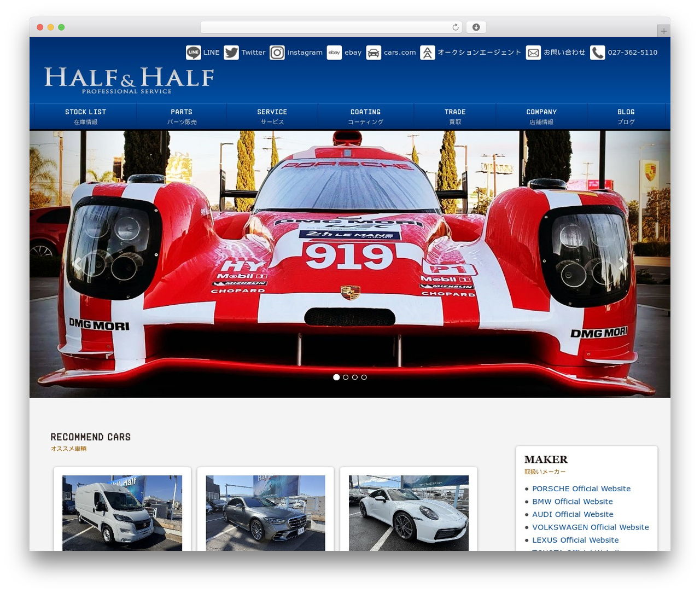This screenshot has height=593, width=700.
Task: Open the white van thumbnail
Action: pos(122,513)
